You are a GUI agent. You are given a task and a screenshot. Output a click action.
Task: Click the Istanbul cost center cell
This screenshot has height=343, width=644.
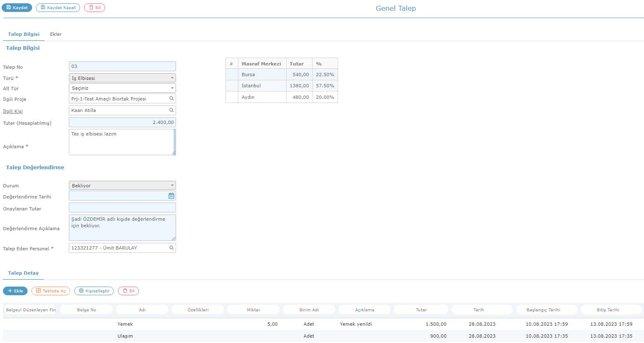click(262, 86)
